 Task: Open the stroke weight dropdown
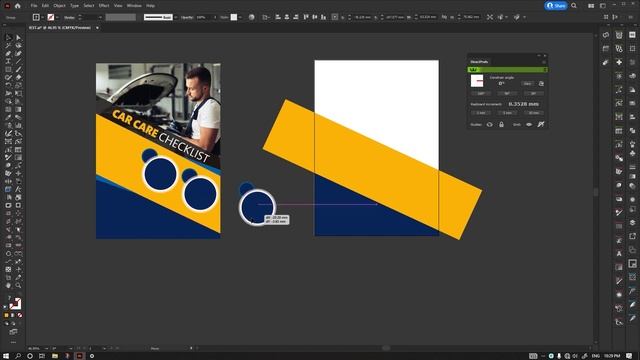[x=100, y=17]
